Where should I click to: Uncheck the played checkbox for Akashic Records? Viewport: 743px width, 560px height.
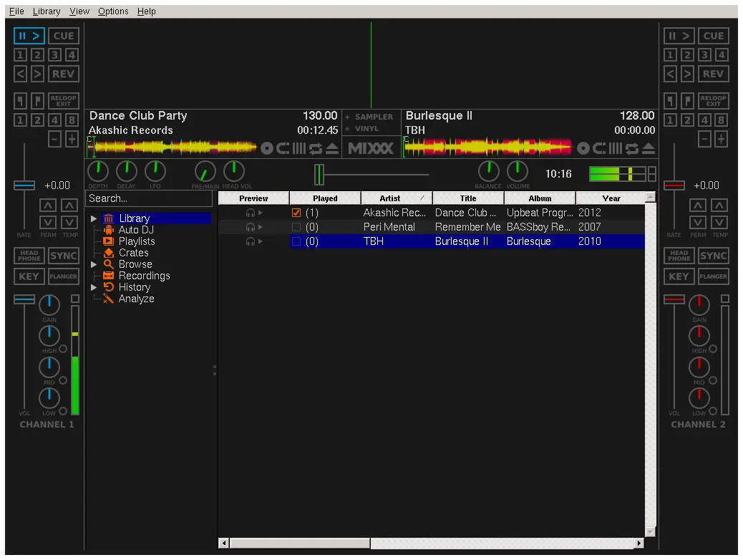(x=296, y=213)
